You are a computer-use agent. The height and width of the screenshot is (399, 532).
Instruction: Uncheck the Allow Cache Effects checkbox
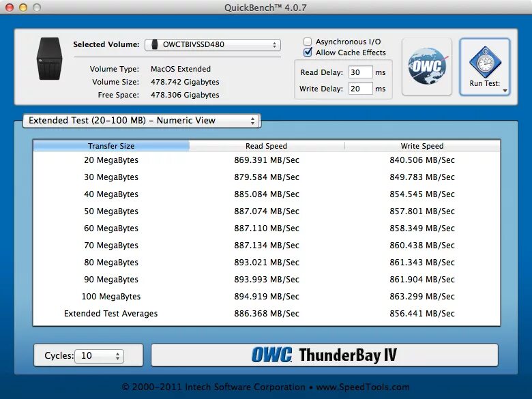point(308,53)
